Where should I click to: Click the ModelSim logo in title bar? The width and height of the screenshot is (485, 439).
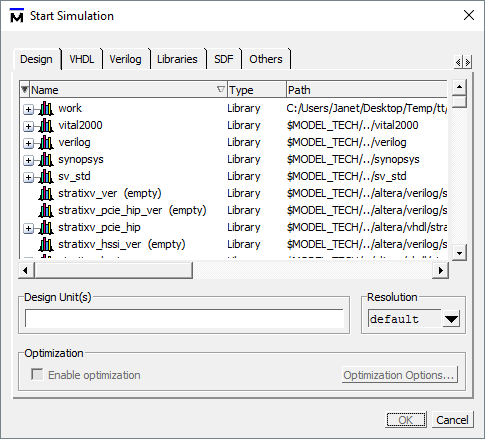point(17,15)
